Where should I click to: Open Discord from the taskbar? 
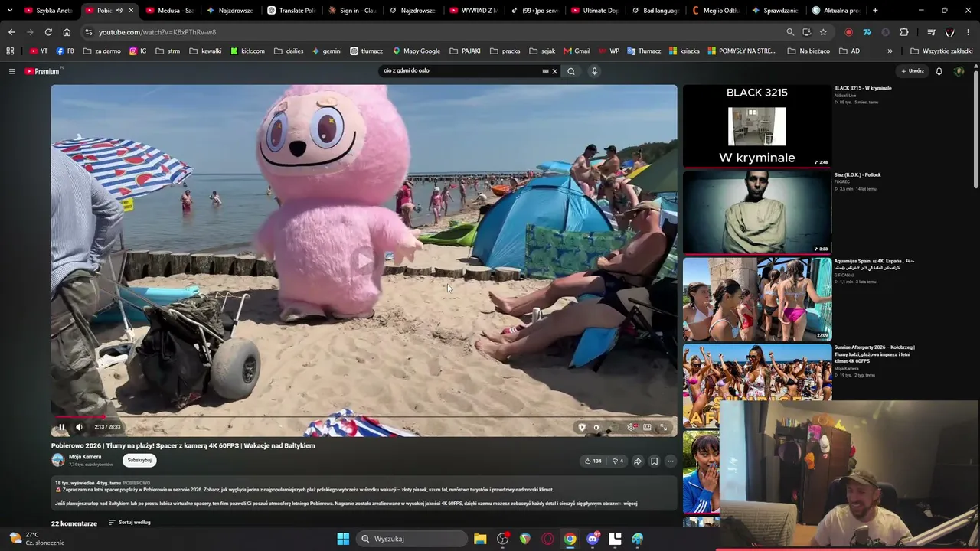593,539
